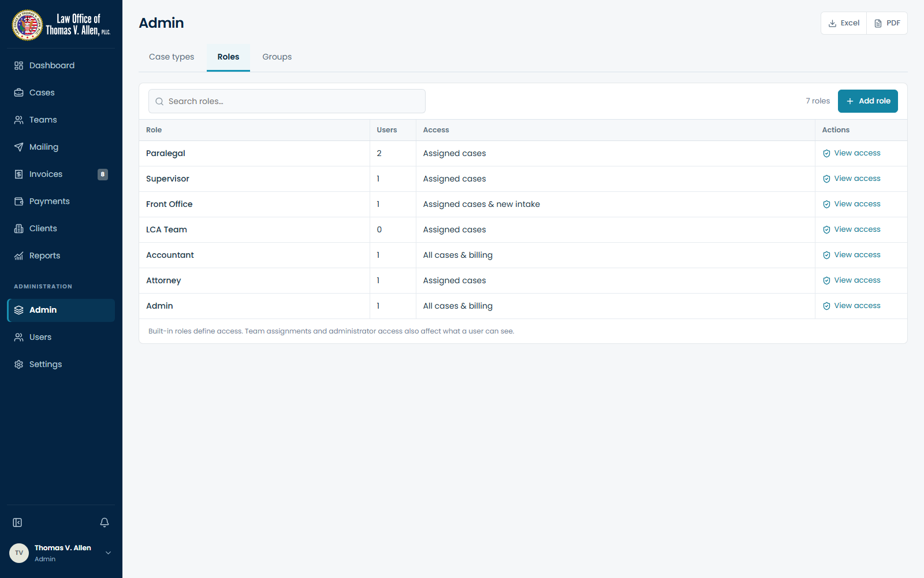The width and height of the screenshot is (924, 578).
Task: Export roles to Excel
Action: [x=844, y=23]
